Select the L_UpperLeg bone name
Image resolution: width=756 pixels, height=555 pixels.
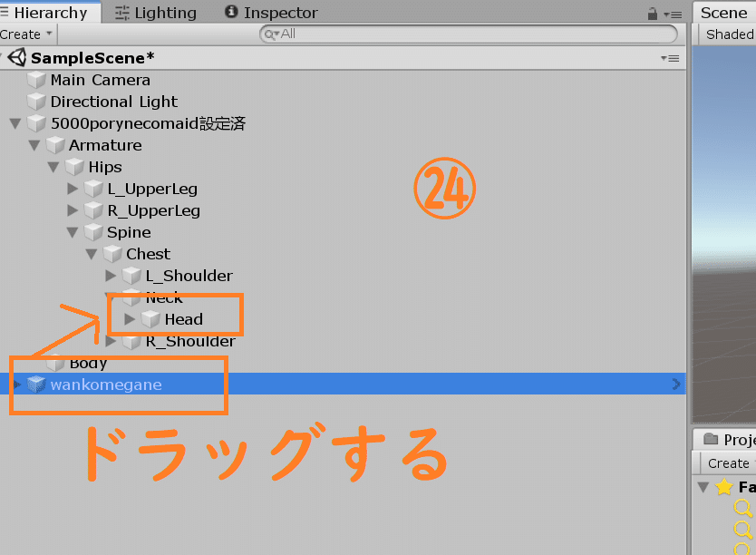[152, 189]
